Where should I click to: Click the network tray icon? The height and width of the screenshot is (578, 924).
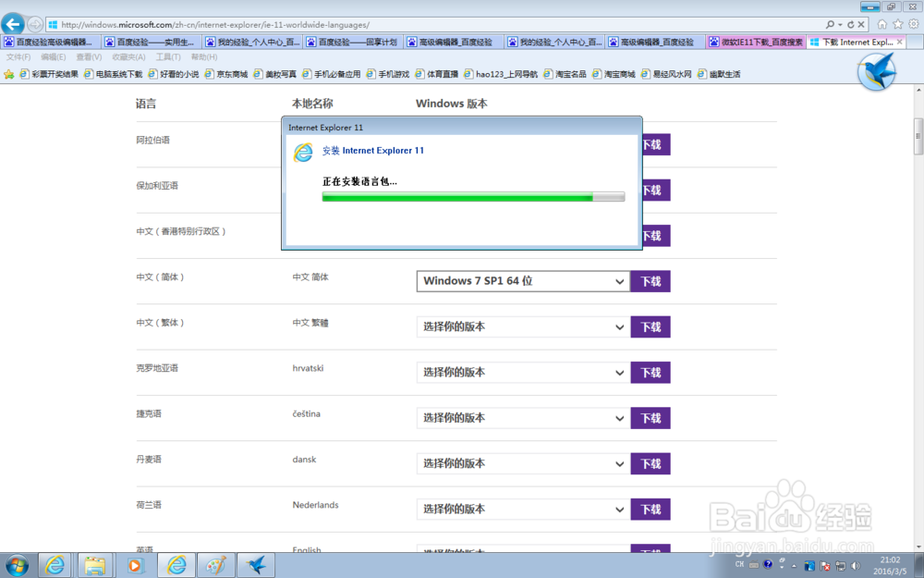[x=840, y=566]
